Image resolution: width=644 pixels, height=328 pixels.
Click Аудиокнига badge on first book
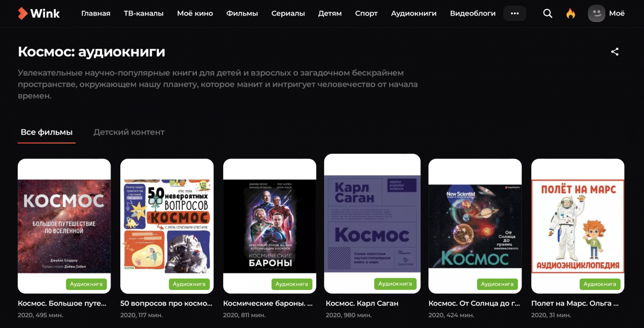point(86,284)
